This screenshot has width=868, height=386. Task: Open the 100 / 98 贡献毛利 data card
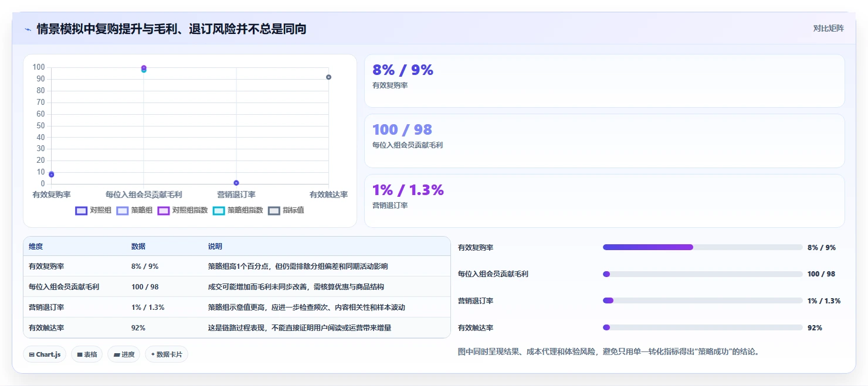click(x=605, y=141)
